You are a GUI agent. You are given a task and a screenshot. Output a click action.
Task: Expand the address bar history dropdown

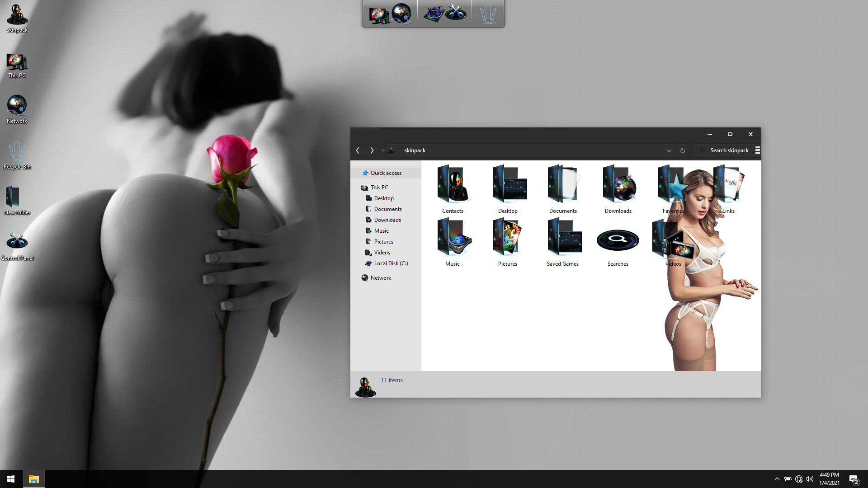pos(669,151)
